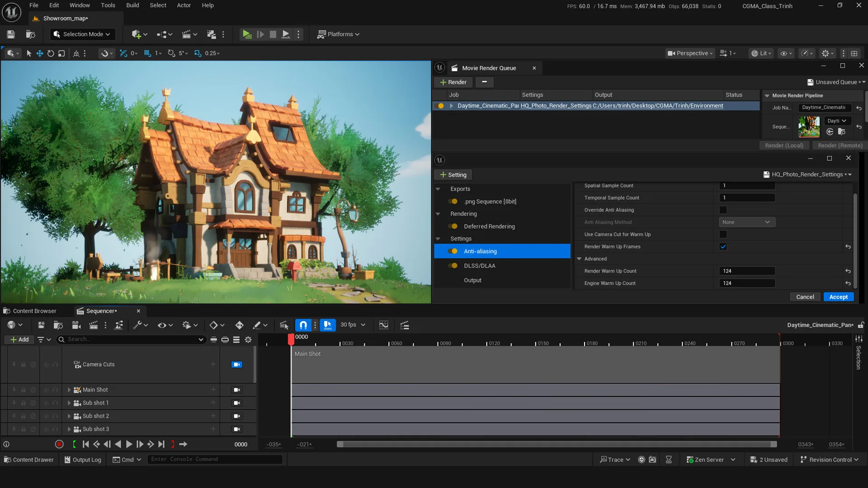Select the Translate move tool icon
This screenshot has height=488, width=868.
(40, 53)
